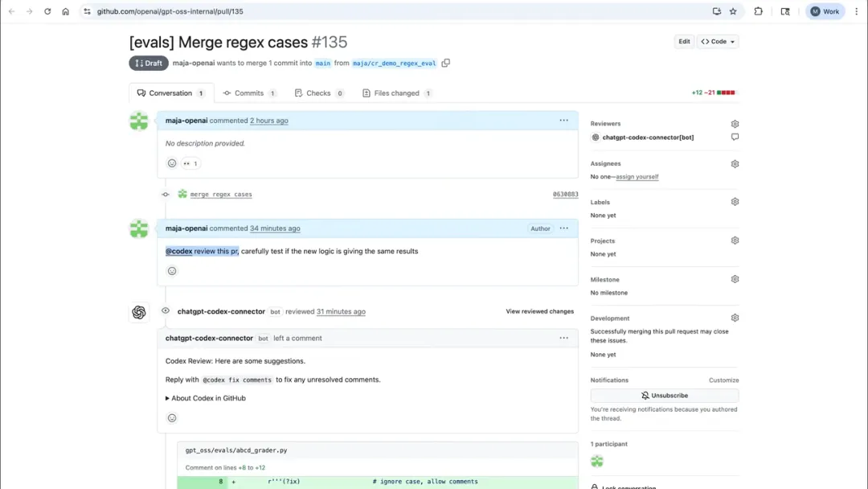Add a reaction to the 'No description provided' comment
Viewport: 868px width, 489px height.
[x=172, y=163]
